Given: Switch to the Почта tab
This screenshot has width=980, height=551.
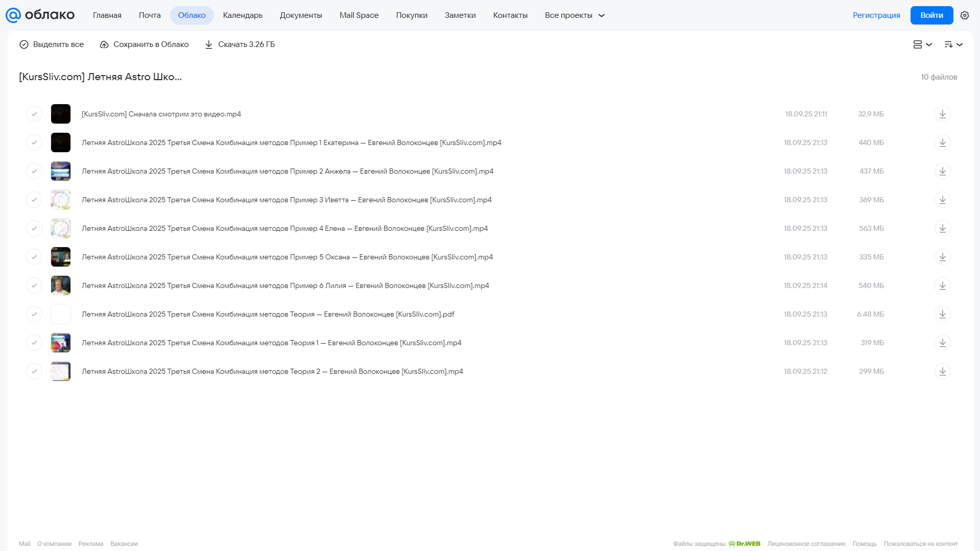Looking at the screenshot, I should tap(150, 15).
